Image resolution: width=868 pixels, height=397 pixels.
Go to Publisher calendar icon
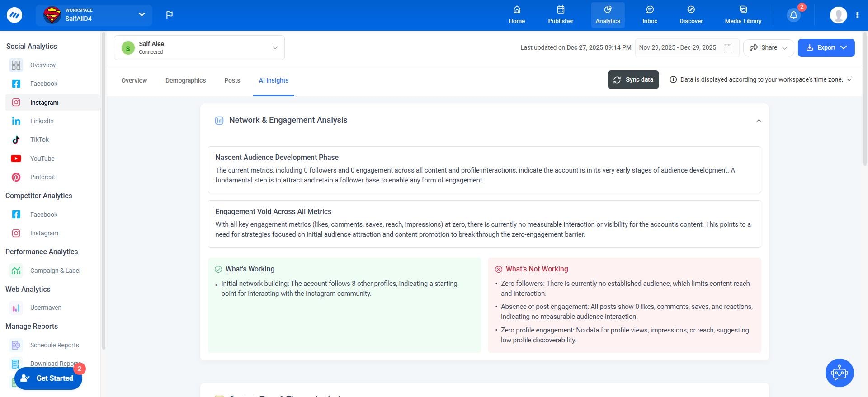pos(561,9)
